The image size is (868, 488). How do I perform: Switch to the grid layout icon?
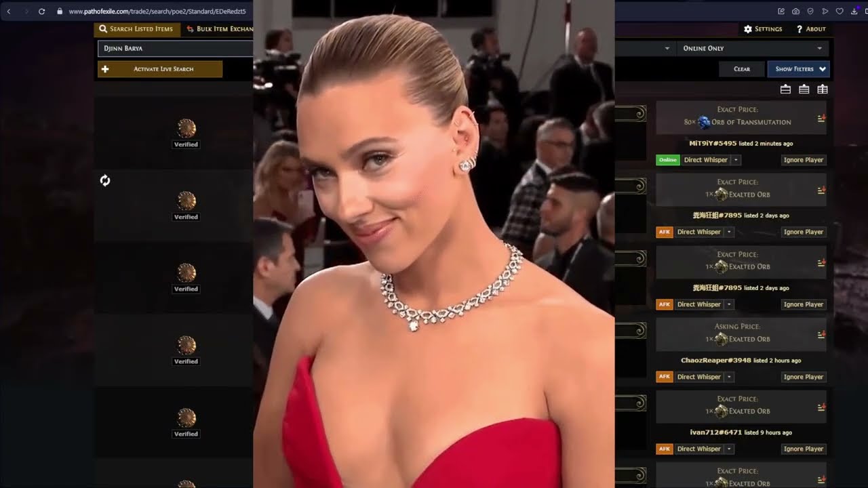[x=823, y=89]
